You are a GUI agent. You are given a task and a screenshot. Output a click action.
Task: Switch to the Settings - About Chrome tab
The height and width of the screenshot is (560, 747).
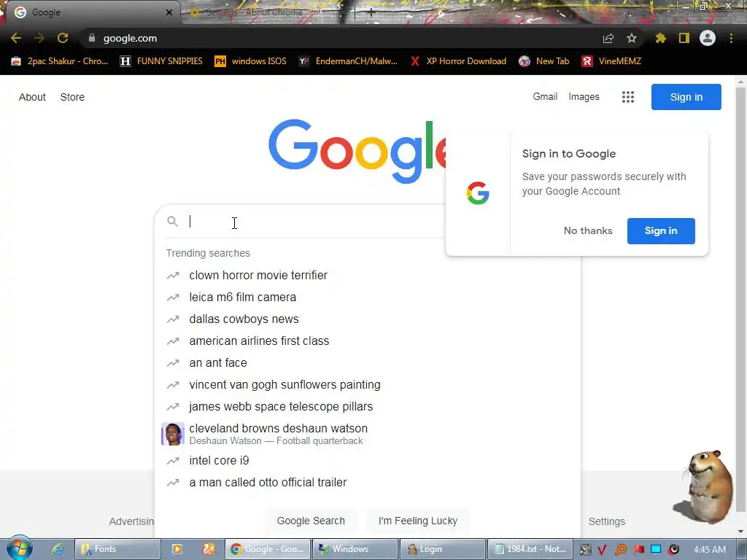point(267,12)
